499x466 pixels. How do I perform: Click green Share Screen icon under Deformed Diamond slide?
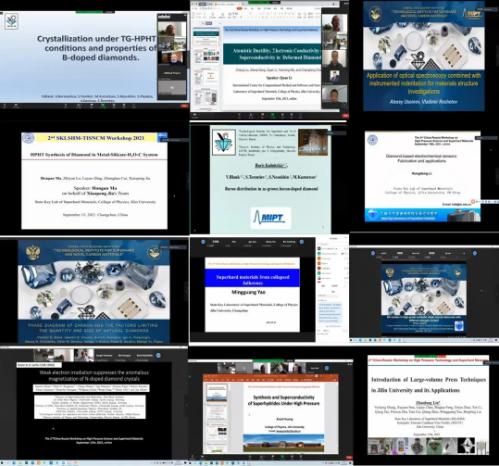[272, 114]
